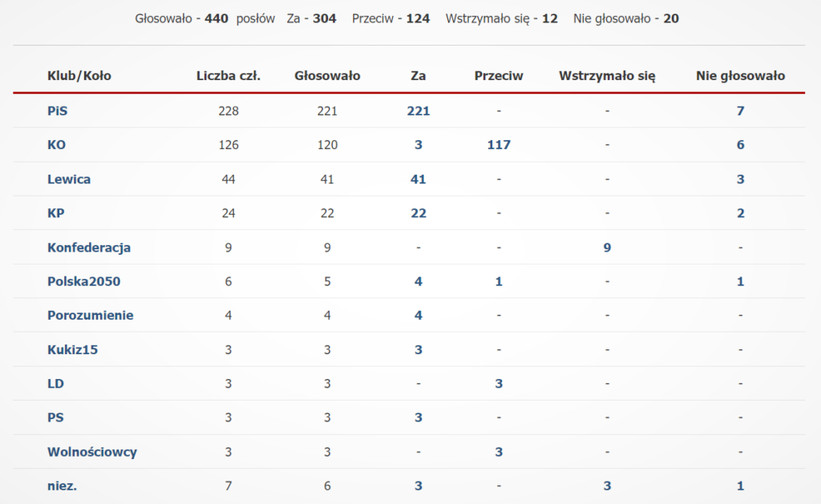Click summary Za 304
The width and height of the screenshot is (821, 504).
[x=325, y=19]
